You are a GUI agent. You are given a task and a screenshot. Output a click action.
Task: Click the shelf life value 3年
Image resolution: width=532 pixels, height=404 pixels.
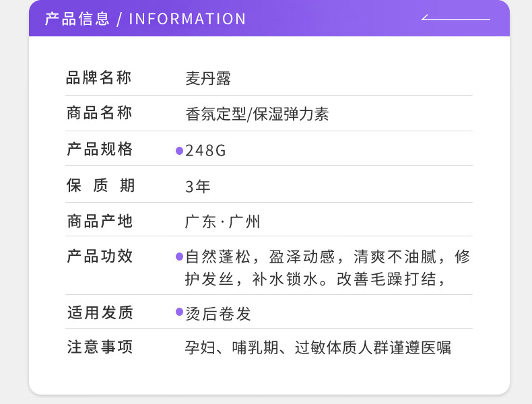click(x=198, y=187)
